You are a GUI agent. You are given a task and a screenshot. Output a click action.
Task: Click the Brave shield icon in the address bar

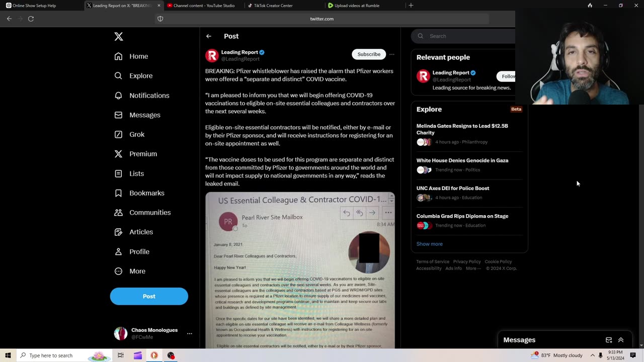coord(160,19)
